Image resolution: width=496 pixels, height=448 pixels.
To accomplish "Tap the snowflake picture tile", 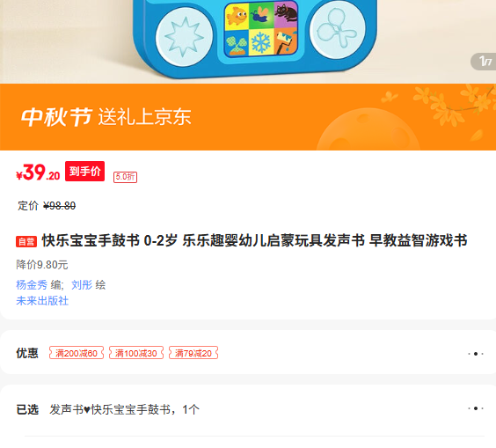I will click(261, 41).
